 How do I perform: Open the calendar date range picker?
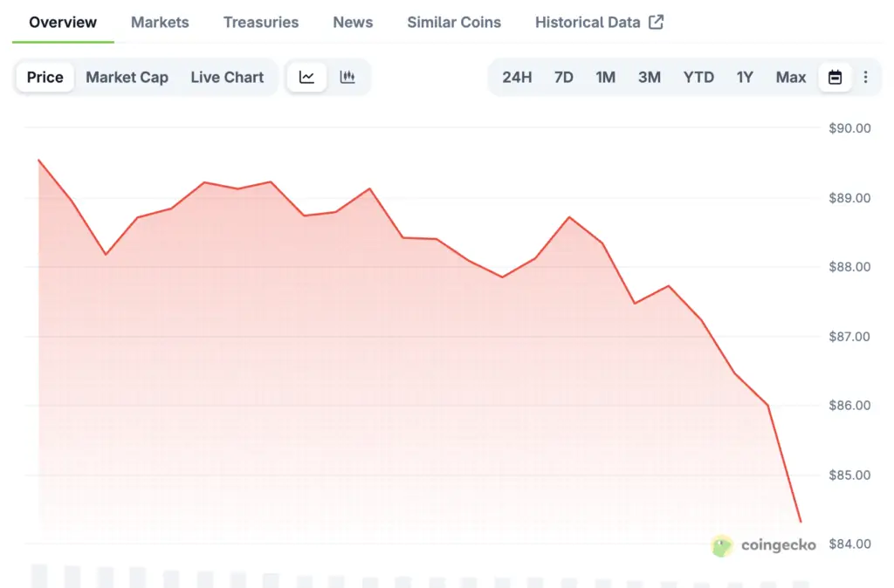(x=835, y=77)
